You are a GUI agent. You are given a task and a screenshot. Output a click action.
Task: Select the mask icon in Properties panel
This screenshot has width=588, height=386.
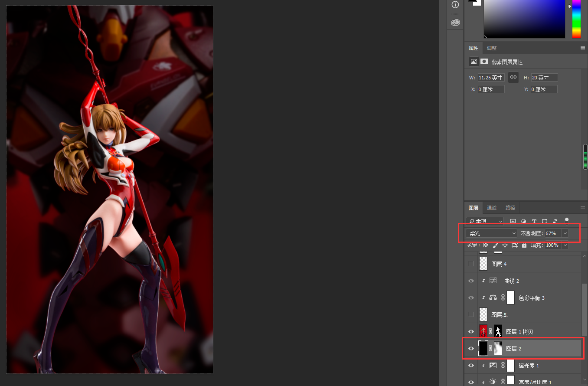[484, 62]
